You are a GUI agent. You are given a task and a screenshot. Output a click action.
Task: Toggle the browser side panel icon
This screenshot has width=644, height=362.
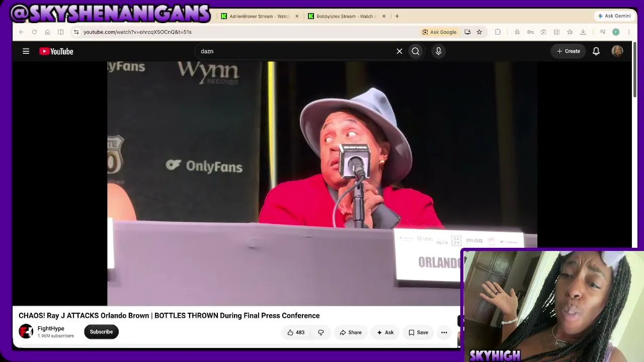60,32
